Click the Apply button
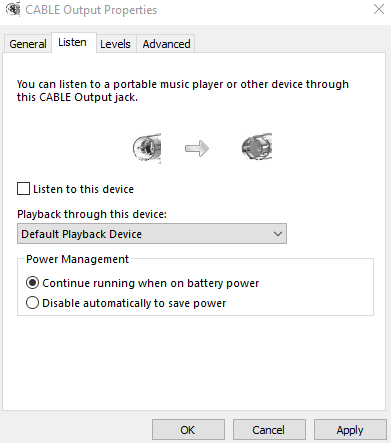 [350, 430]
